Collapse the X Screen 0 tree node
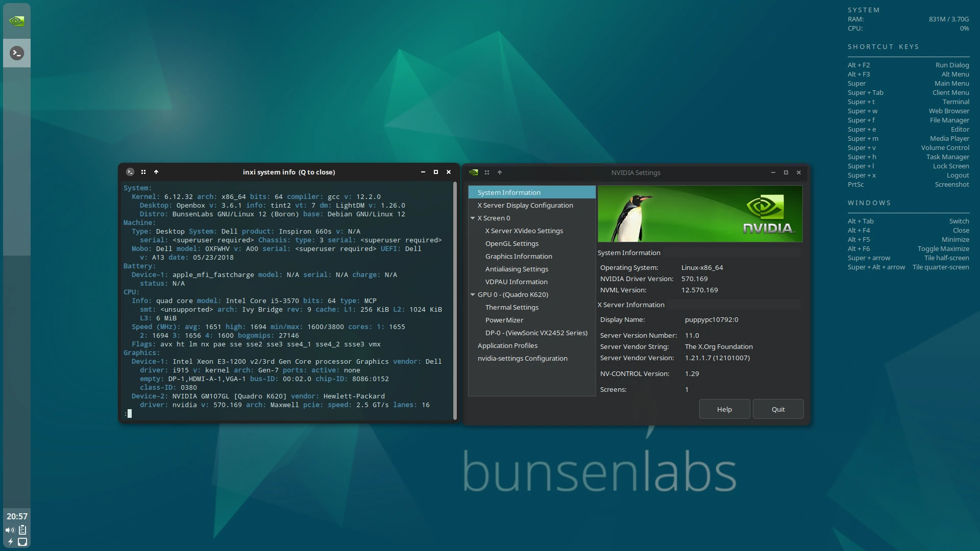The height and width of the screenshot is (551, 980). [x=473, y=218]
